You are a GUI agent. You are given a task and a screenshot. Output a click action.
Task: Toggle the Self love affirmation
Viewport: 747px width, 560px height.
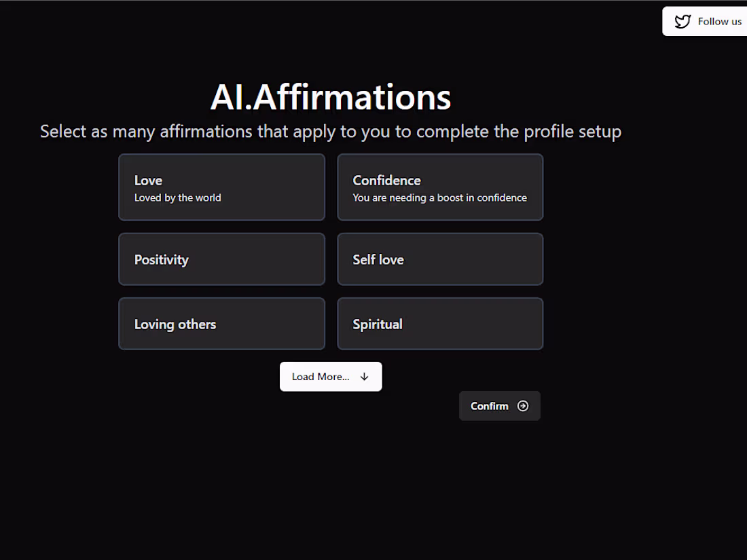pyautogui.click(x=440, y=259)
